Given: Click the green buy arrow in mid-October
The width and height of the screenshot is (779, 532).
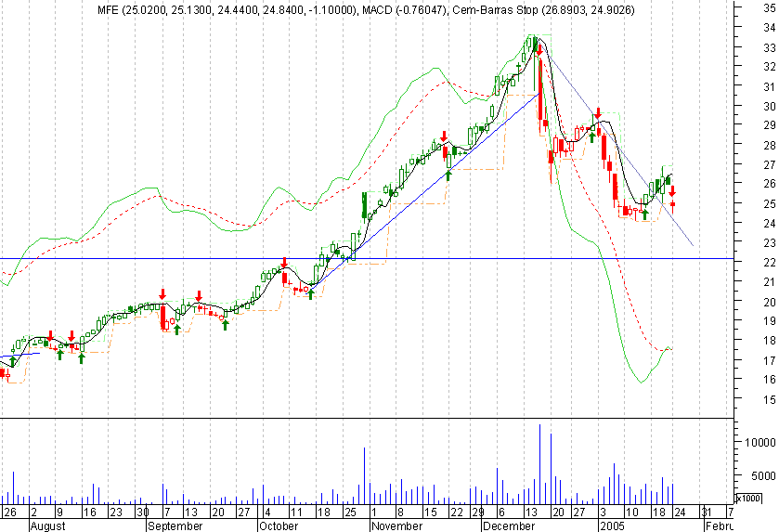Looking at the screenshot, I should click(310, 294).
